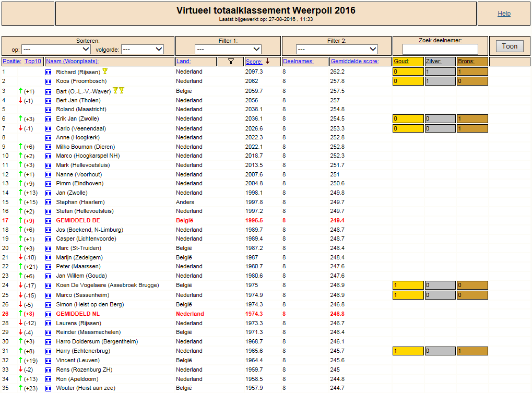The image size is (532, 393).
Task: Click the filter funnel icon in header
Action: 231,62
